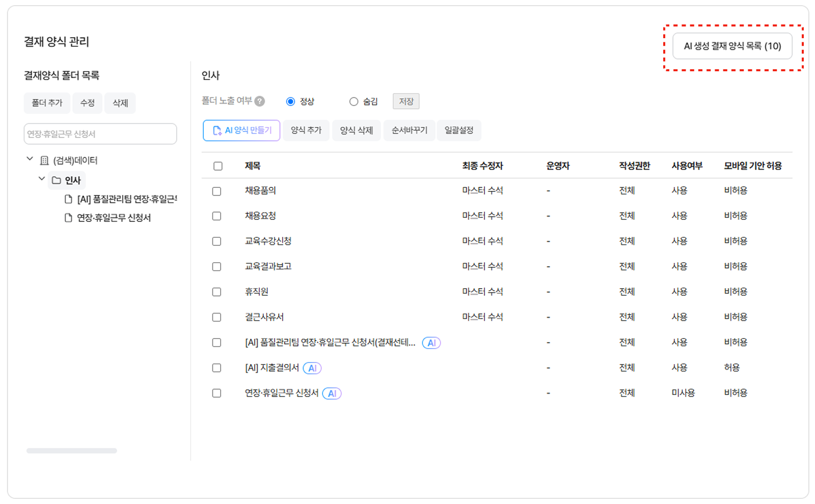Click the 순서바꾸기 toolbar button
This screenshot has width=815, height=504.
point(410,130)
